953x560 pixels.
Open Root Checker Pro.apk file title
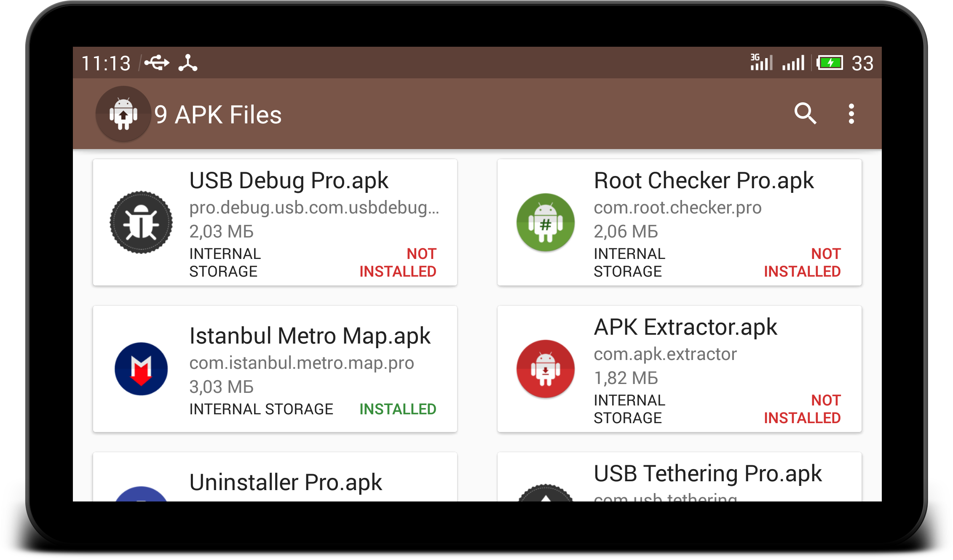click(x=704, y=181)
